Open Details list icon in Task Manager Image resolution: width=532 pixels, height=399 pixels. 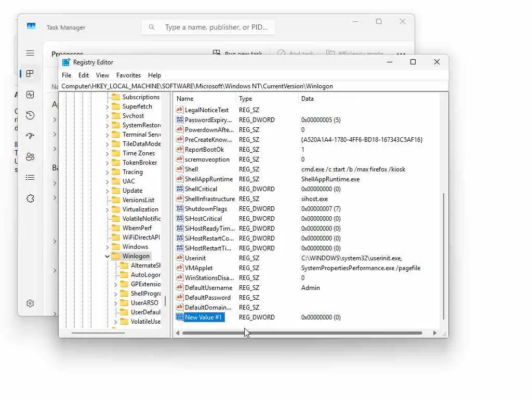30,178
